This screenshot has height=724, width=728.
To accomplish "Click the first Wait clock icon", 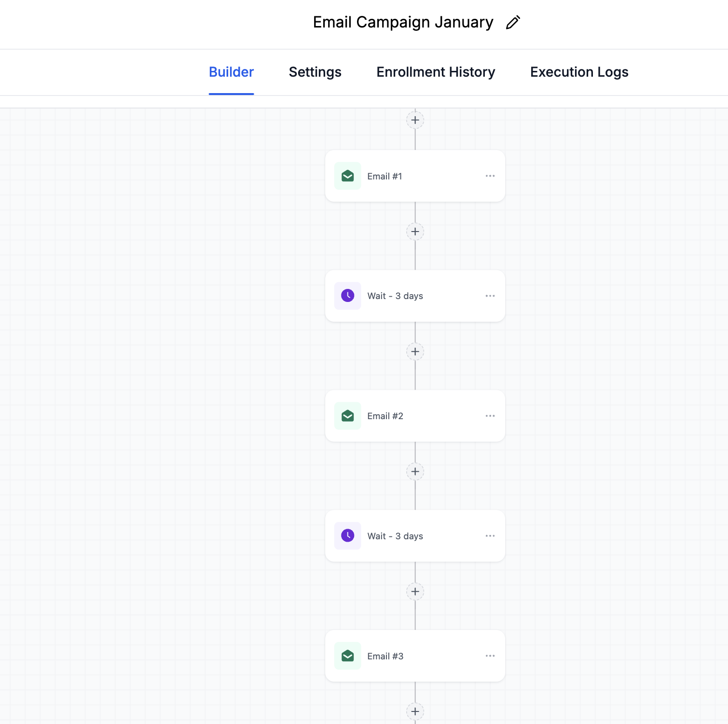I will pyautogui.click(x=347, y=296).
